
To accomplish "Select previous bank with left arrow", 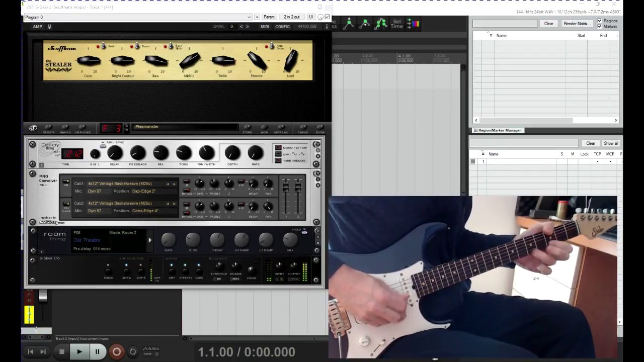I will point(241,27).
